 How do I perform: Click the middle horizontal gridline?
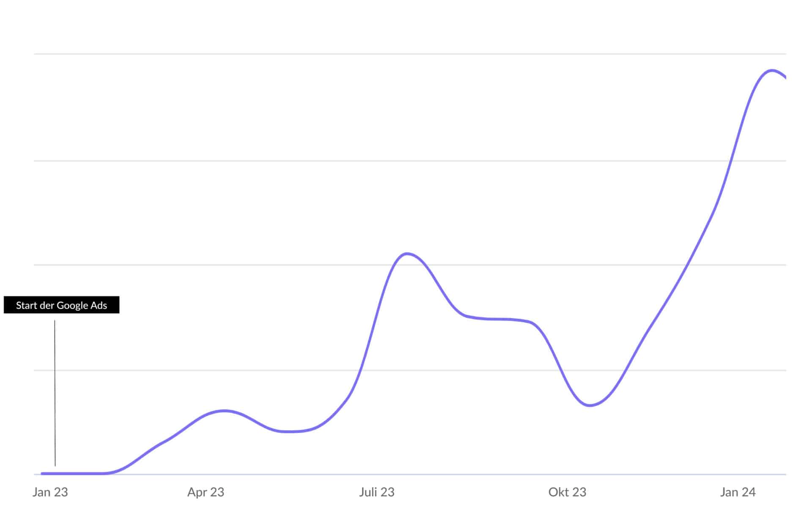point(410,265)
